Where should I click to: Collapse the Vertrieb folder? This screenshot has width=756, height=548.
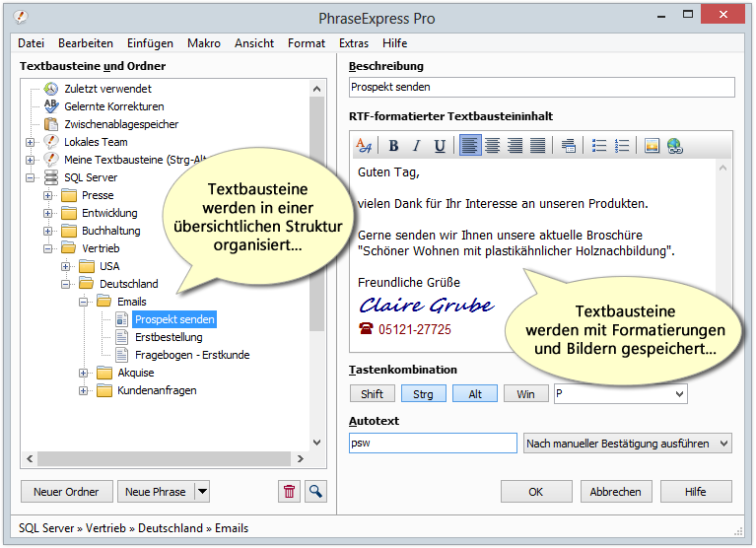47,248
